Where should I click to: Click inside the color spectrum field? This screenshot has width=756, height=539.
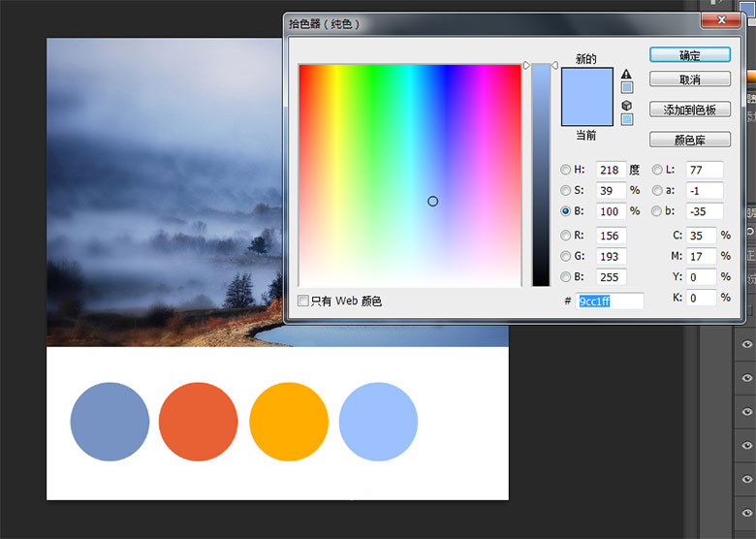[410, 175]
